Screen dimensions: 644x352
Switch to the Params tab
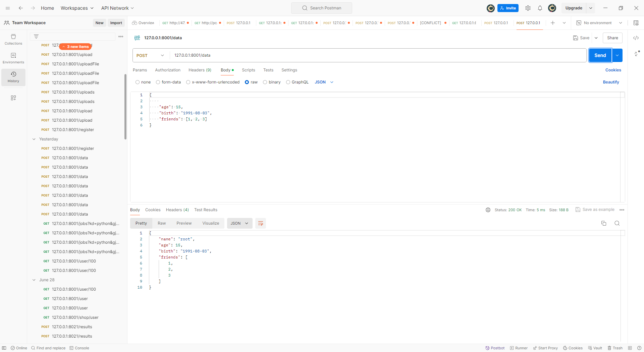tap(140, 70)
